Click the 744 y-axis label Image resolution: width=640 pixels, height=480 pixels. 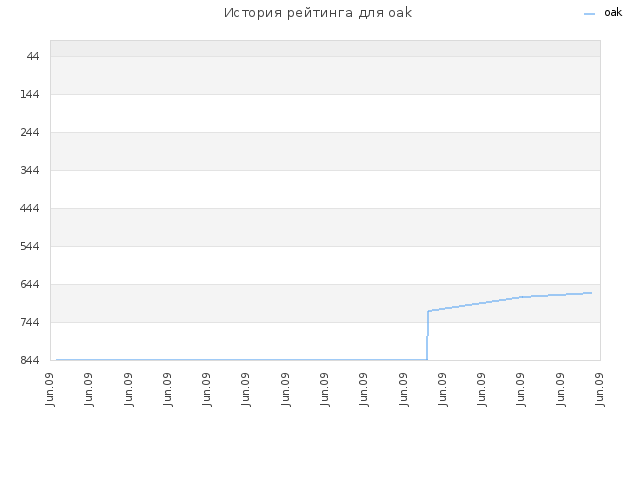point(30,322)
